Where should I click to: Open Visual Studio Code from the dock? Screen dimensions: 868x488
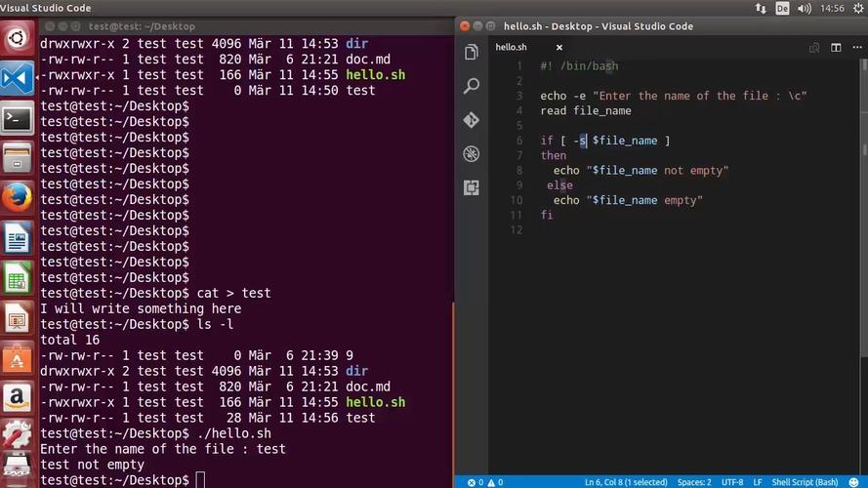tap(17, 77)
